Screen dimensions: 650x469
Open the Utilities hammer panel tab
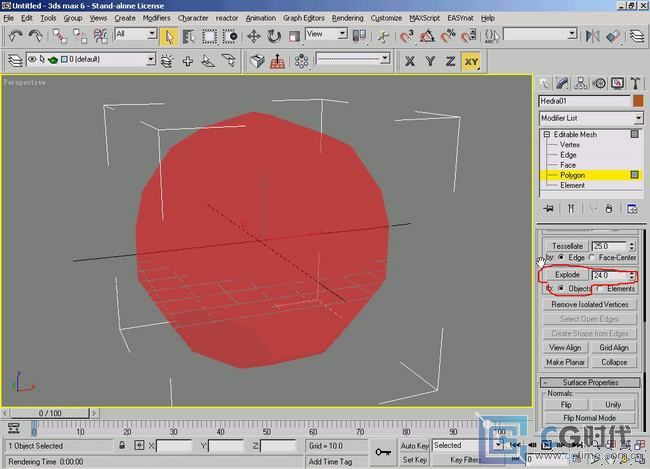point(635,84)
